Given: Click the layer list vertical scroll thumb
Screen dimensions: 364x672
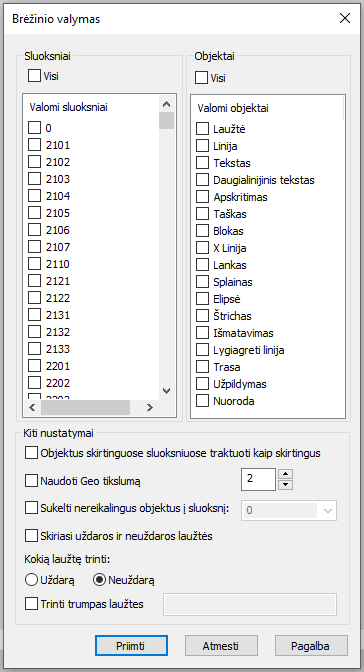Looking at the screenshot, I should coord(166,120).
